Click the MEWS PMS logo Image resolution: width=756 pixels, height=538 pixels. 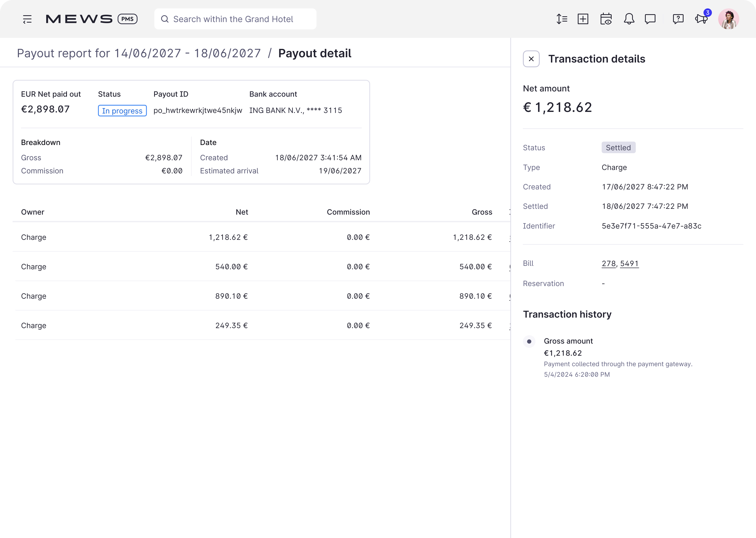(92, 19)
